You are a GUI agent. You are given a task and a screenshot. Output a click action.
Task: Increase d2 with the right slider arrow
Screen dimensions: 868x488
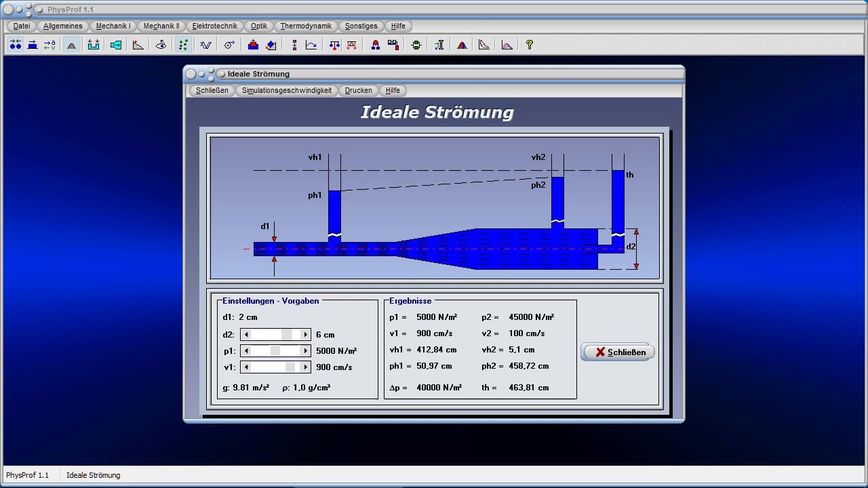(x=305, y=334)
